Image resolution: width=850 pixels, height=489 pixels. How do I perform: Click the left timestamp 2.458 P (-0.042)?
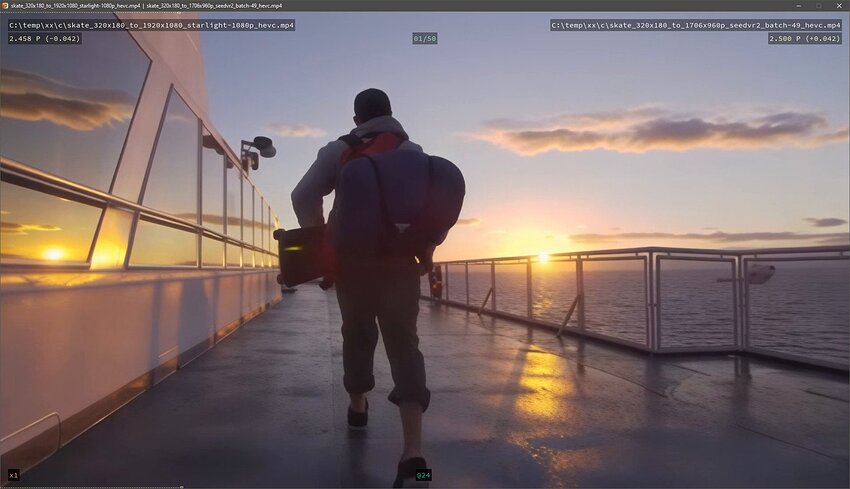click(x=45, y=39)
